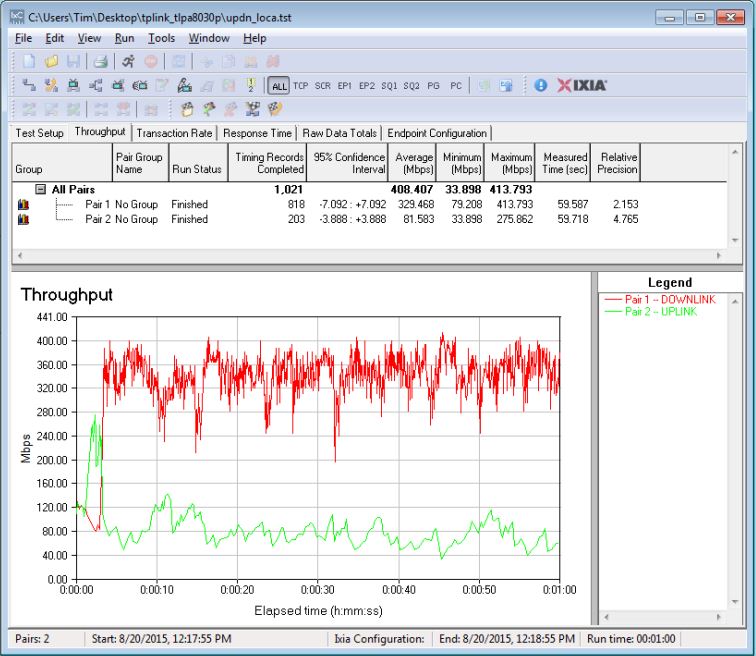
Task: Toggle the EP2 filter button
Action: 366,86
